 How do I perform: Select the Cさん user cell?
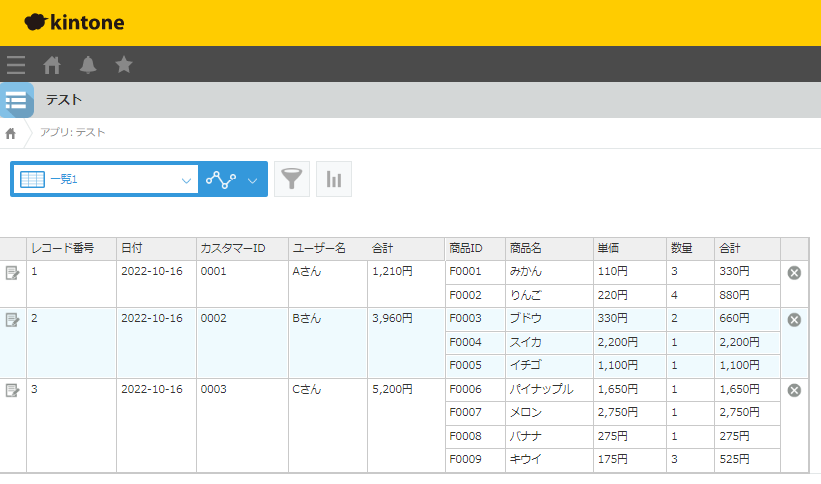[328, 425]
